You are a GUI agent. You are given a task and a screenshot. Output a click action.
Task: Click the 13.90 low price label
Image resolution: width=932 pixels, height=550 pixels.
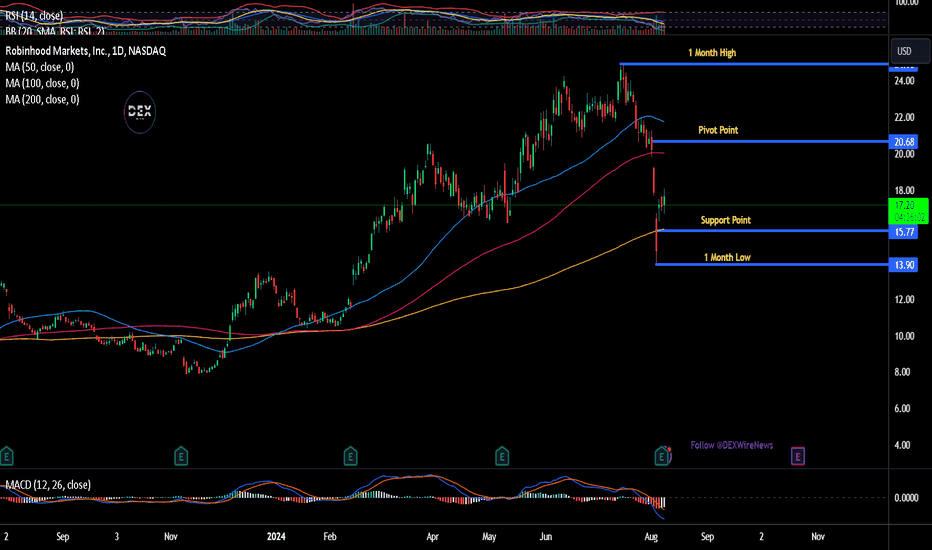(903, 265)
